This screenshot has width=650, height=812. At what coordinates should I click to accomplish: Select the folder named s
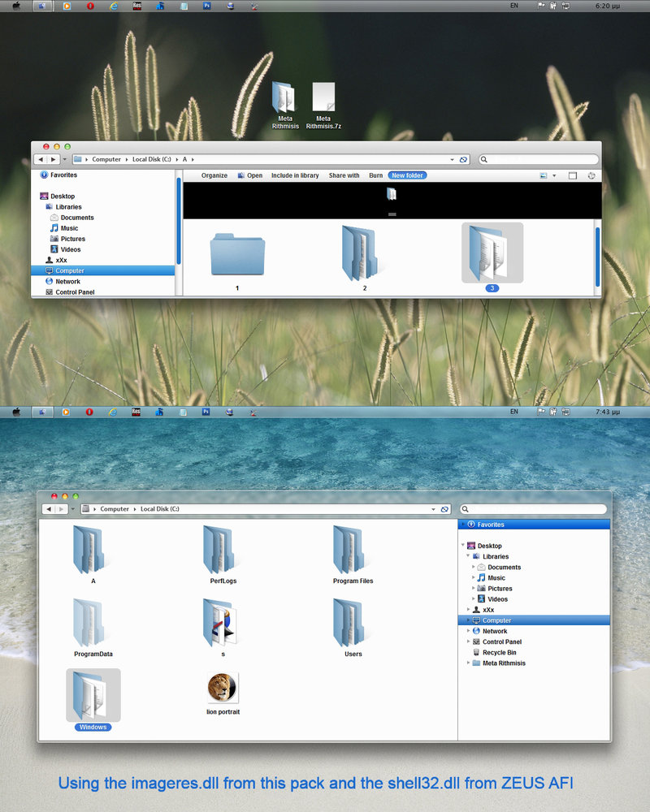pos(223,628)
